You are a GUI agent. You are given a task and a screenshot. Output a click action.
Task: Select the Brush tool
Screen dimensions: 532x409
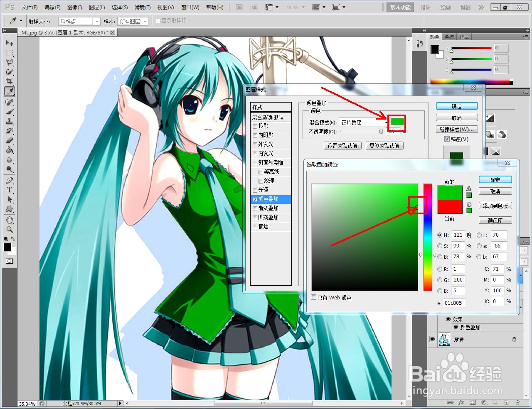10,112
